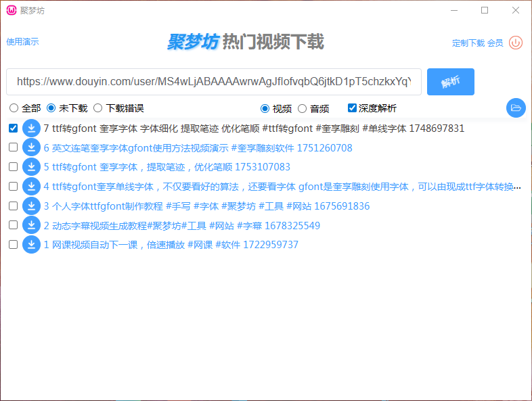The width and height of the screenshot is (532, 401).
Task: Check the checkbox for video 6 英文连笔奎享字体
Action: click(14, 147)
